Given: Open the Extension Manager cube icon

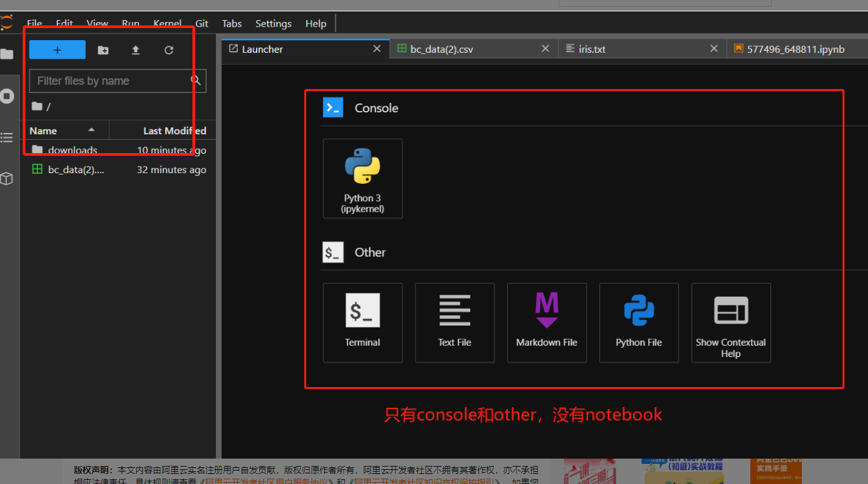Looking at the screenshot, I should 7,178.
